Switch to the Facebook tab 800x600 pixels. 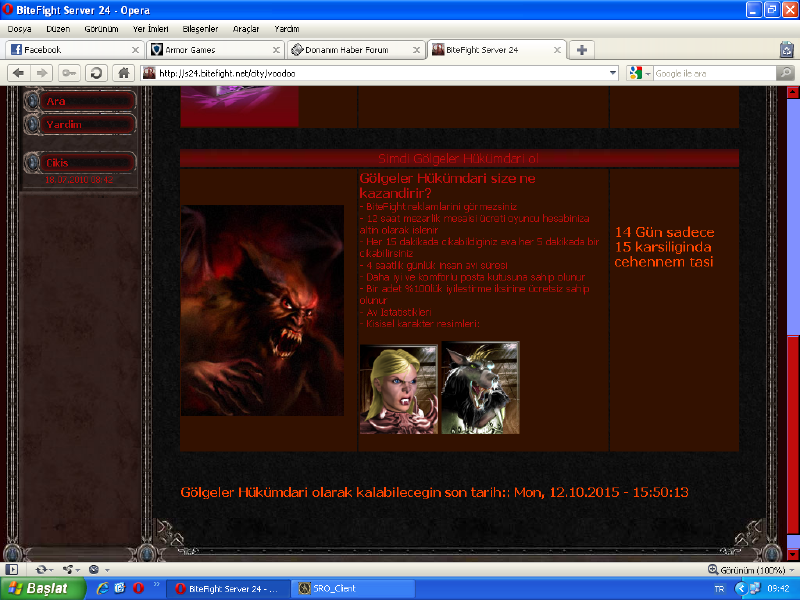click(x=70, y=49)
